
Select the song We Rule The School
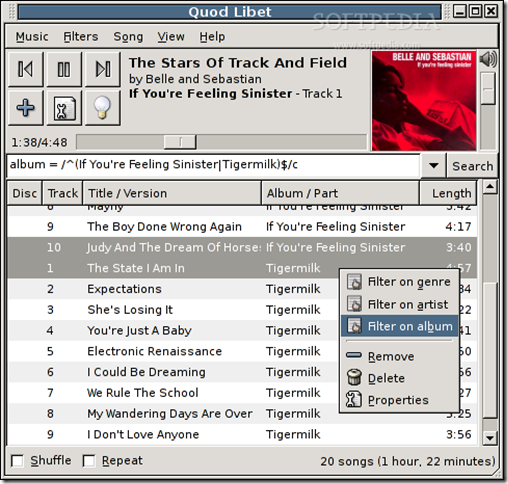coord(242,393)
